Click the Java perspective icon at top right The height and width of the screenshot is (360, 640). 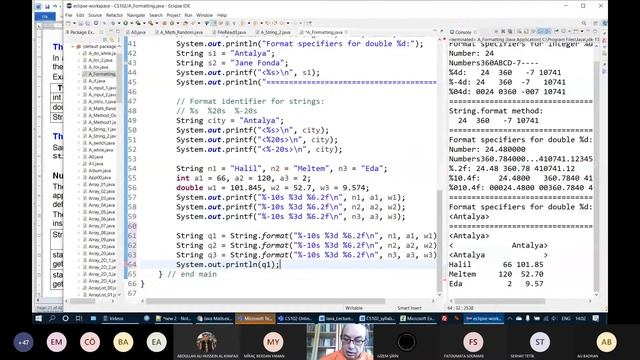pyautogui.click(x=605, y=23)
